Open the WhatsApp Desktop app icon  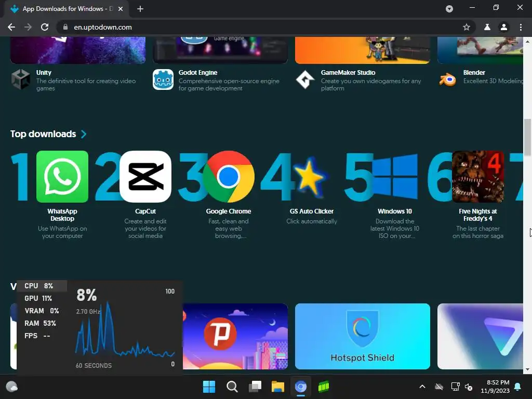point(62,177)
